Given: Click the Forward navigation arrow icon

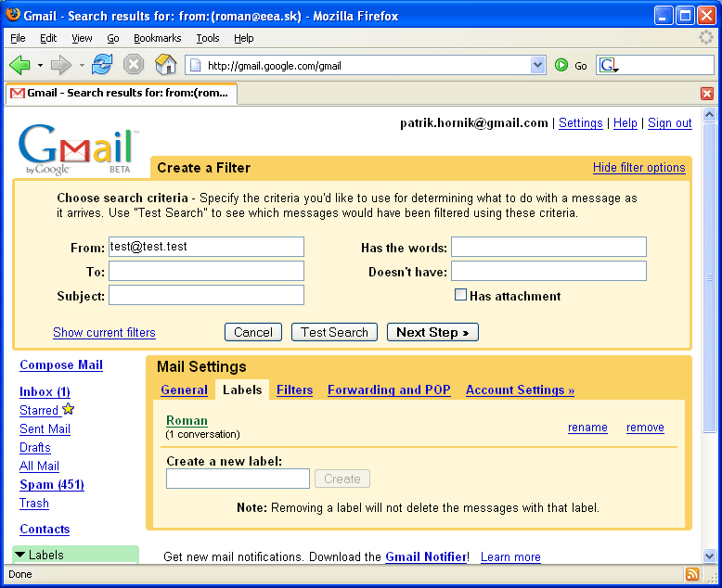Looking at the screenshot, I should [60, 65].
